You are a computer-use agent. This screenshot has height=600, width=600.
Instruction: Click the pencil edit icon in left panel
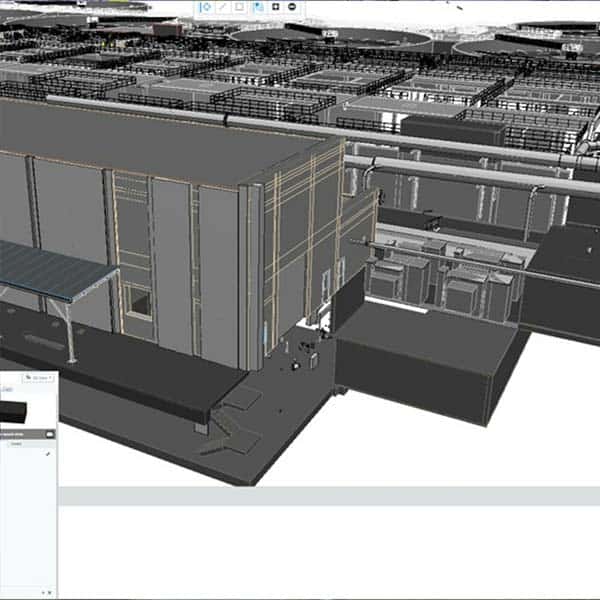pyautogui.click(x=47, y=454)
